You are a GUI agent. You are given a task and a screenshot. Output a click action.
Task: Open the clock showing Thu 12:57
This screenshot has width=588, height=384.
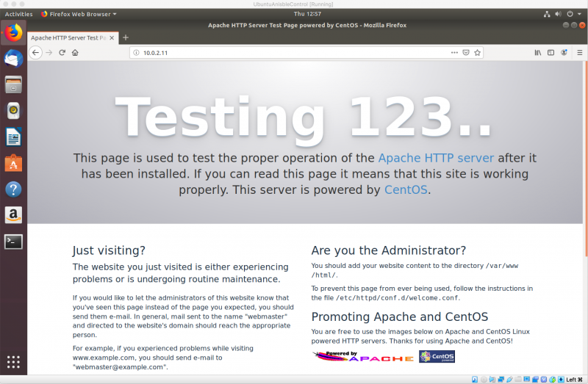(307, 14)
